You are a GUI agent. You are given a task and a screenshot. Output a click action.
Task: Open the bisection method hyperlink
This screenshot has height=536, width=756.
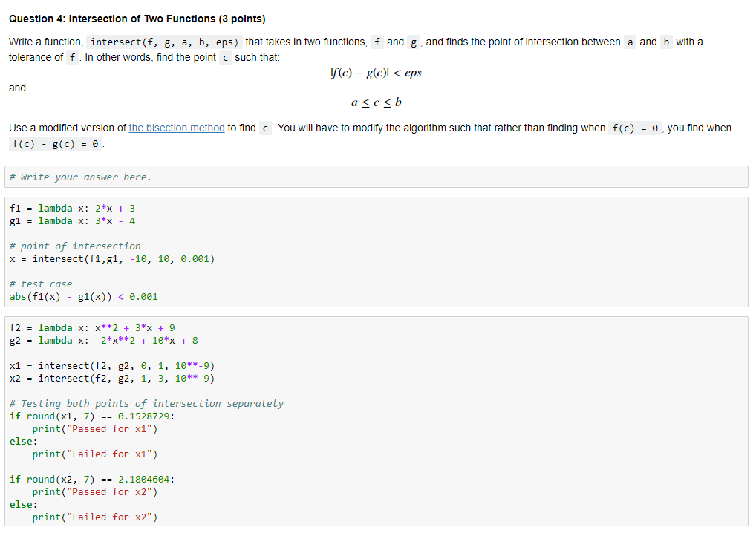click(x=176, y=128)
